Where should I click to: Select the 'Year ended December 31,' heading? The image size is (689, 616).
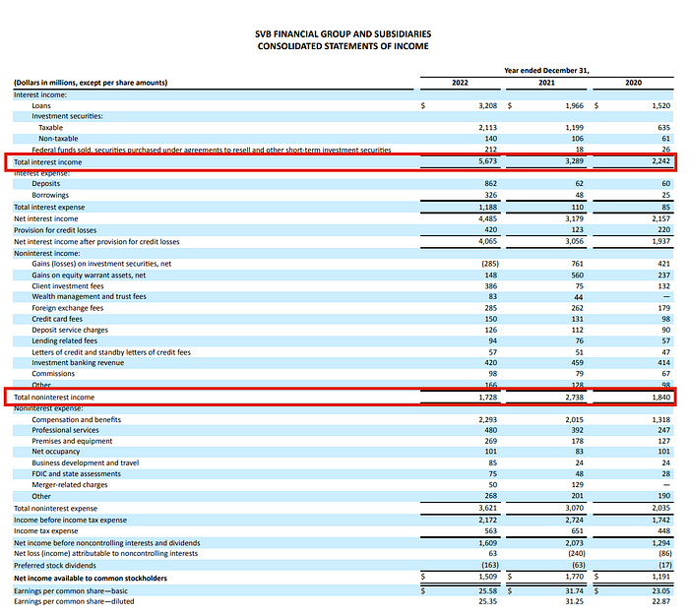[x=546, y=70]
